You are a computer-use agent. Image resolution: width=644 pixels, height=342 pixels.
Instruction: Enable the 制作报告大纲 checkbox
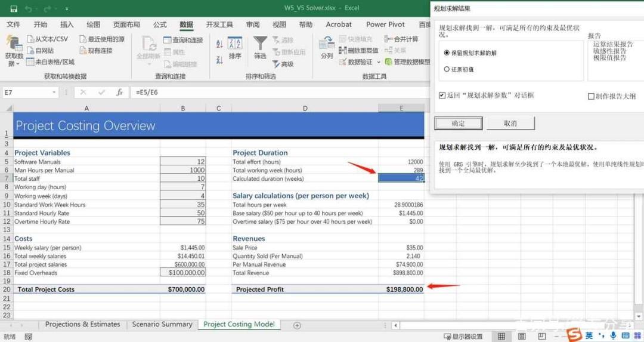pos(591,96)
